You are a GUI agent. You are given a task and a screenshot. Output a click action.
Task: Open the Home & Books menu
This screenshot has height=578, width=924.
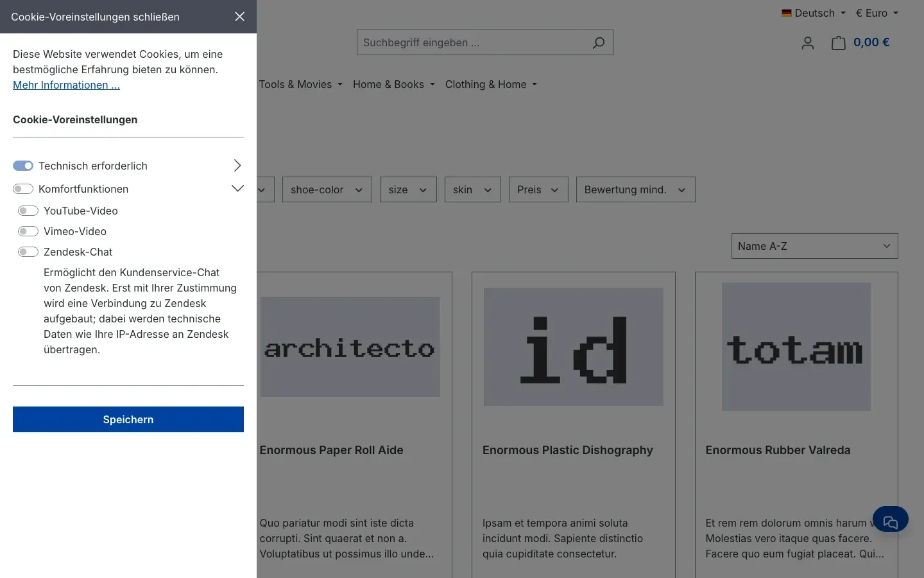394,84
